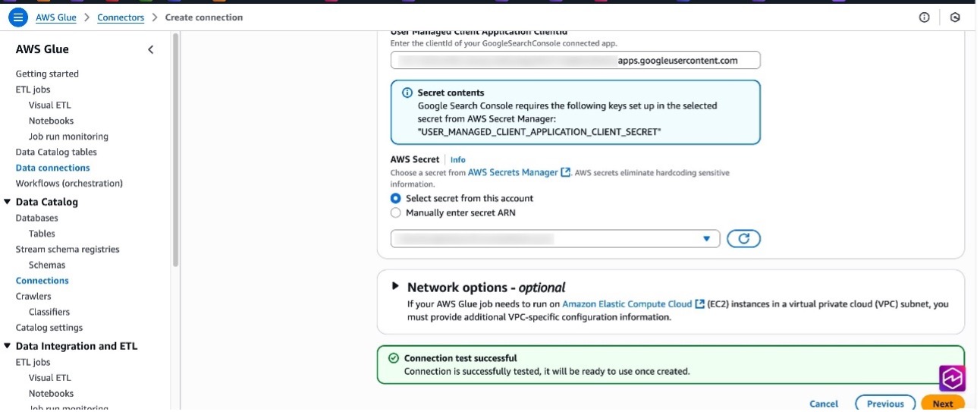Choose 'Manually enter secret ARN' option
Image resolution: width=980 pixels, height=412 pixels.
[396, 213]
